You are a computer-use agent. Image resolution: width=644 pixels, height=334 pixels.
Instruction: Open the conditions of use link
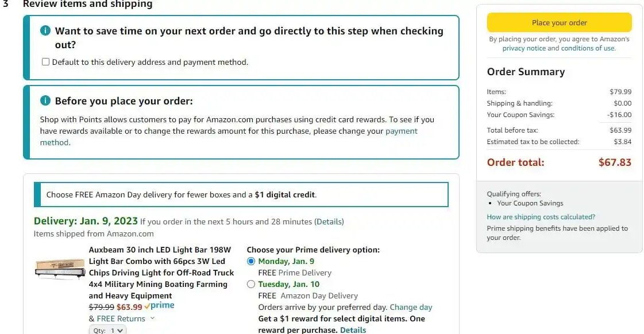pos(588,48)
